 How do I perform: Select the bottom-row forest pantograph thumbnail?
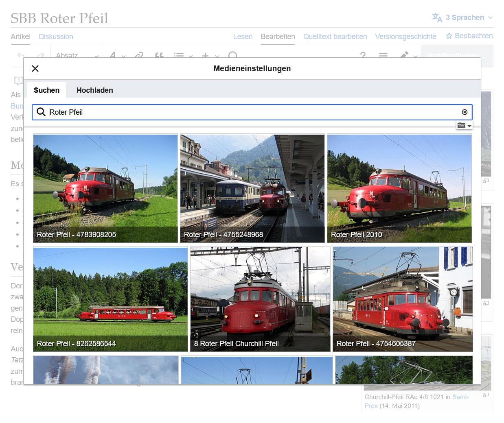click(x=404, y=370)
